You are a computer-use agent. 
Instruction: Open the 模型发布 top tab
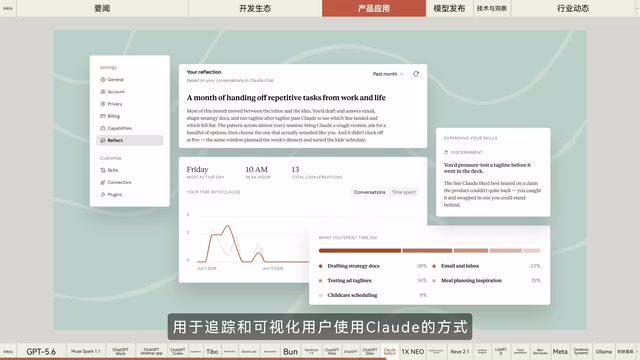[x=449, y=8]
